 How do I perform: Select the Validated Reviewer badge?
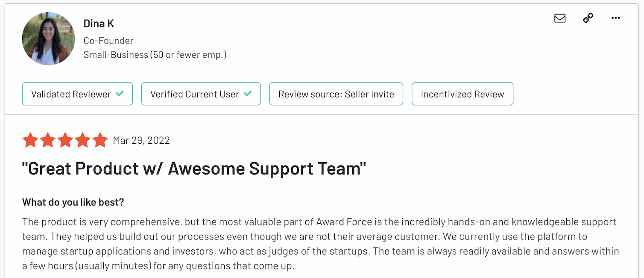coord(77,94)
